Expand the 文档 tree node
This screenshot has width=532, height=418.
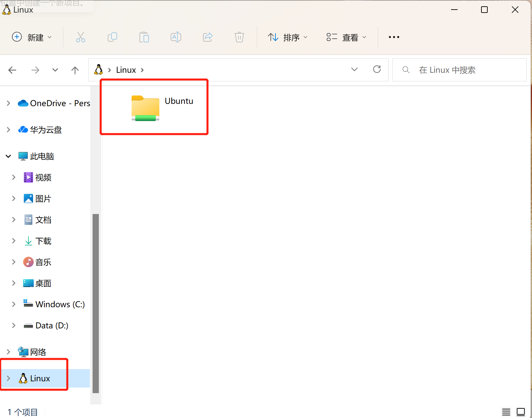tap(14, 220)
